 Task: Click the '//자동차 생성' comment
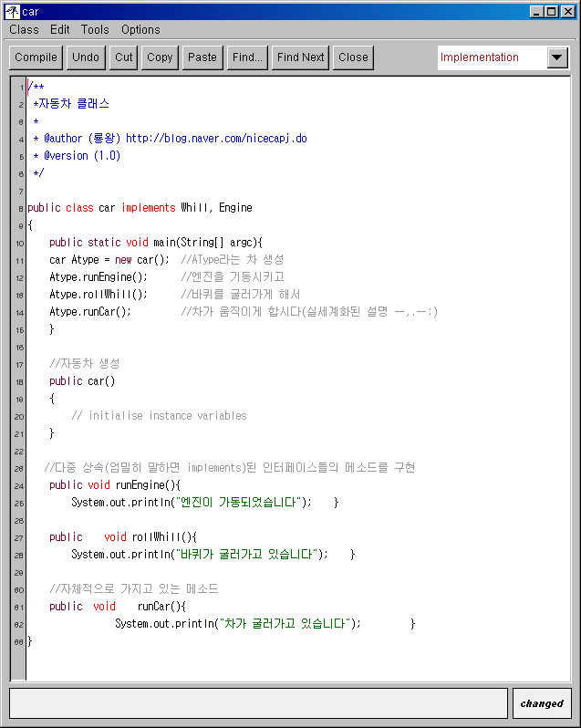(85, 363)
